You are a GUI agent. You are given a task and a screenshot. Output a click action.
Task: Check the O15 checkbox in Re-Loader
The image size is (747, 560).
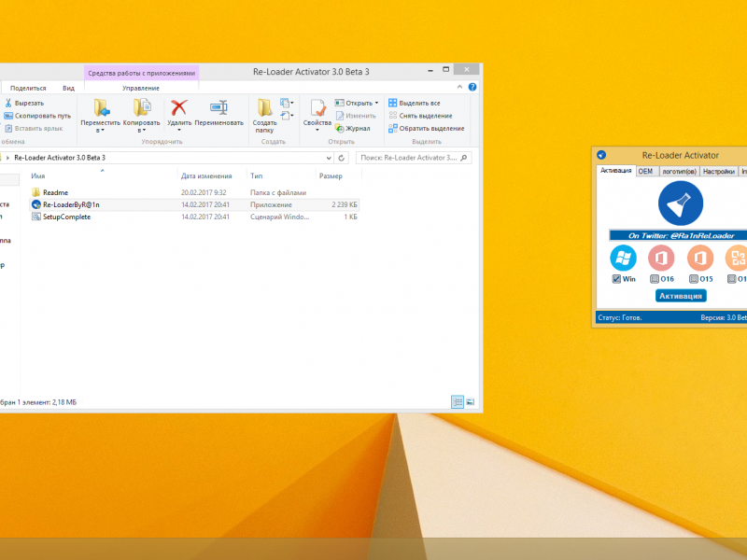point(694,279)
